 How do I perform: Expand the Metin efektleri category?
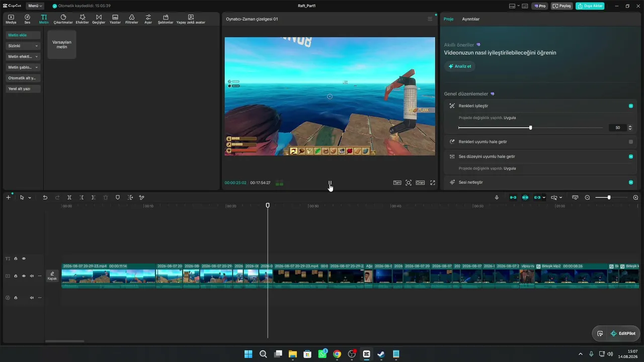tap(23, 56)
